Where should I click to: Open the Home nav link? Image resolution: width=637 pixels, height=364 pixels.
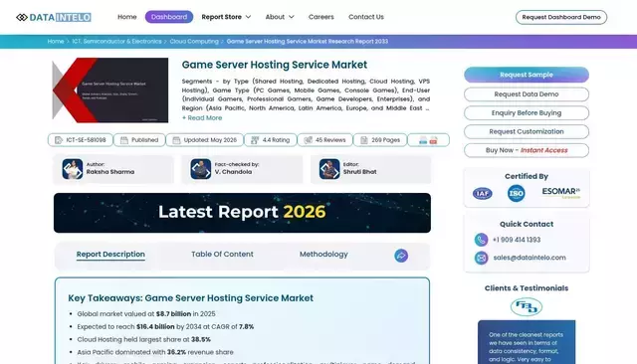point(126,17)
